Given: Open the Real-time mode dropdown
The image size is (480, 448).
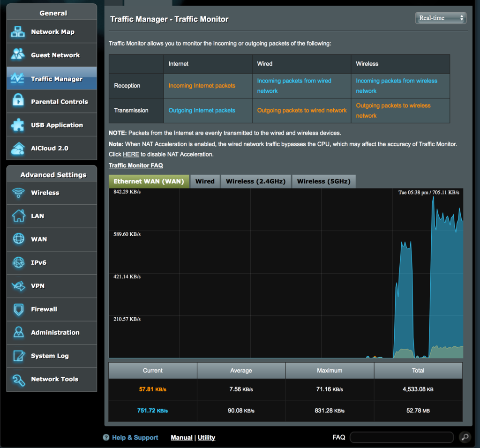Looking at the screenshot, I should 441,18.
